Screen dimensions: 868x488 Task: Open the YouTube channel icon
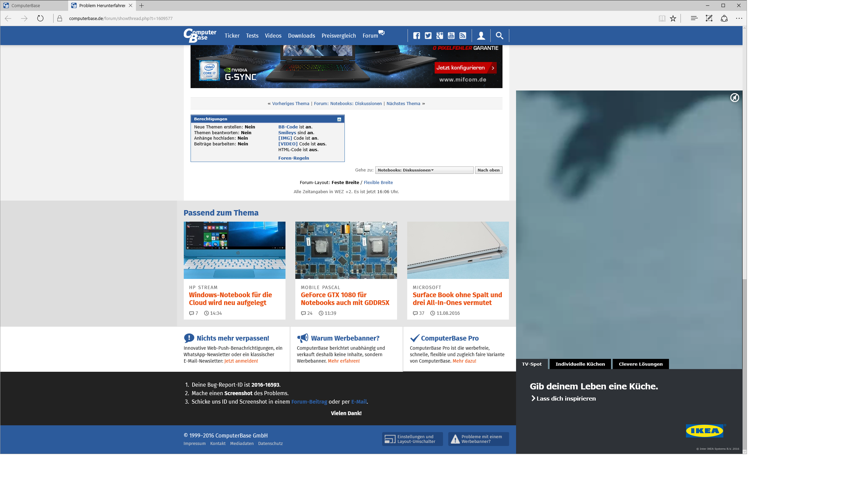451,36
